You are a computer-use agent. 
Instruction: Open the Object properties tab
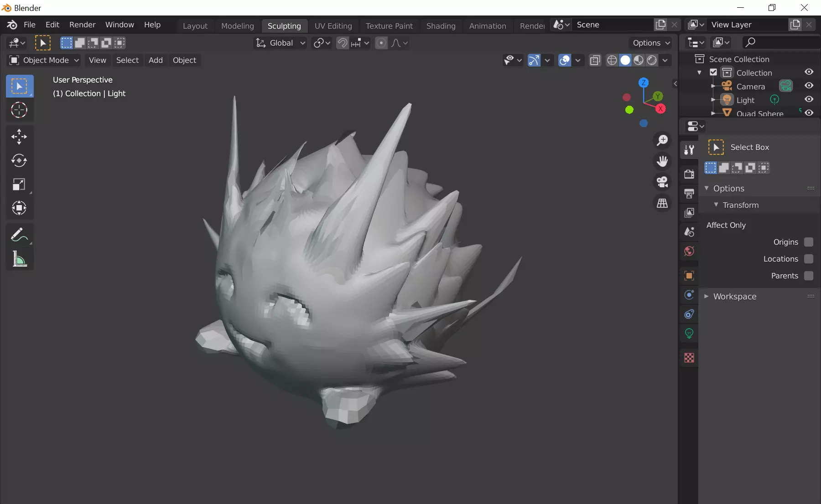tap(689, 275)
